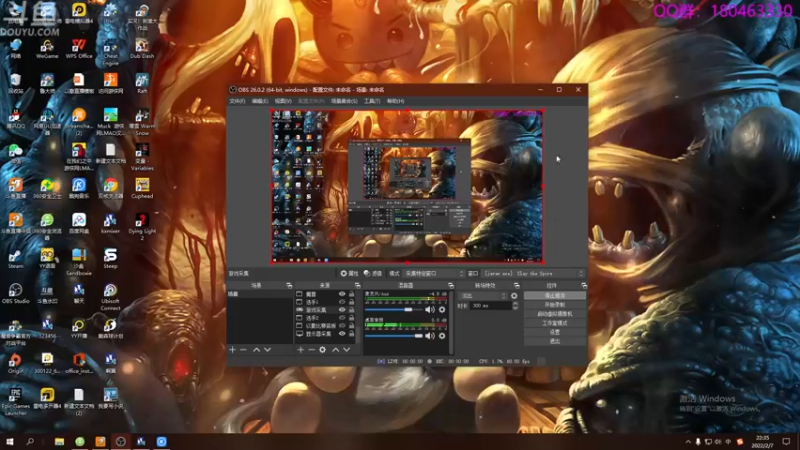This screenshot has height=450, width=800.
Task: Open Cheat Engine desktop shortcut
Action: pyautogui.click(x=110, y=52)
